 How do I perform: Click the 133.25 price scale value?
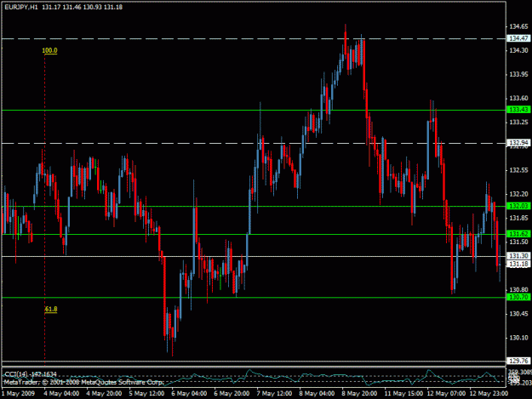click(518, 122)
